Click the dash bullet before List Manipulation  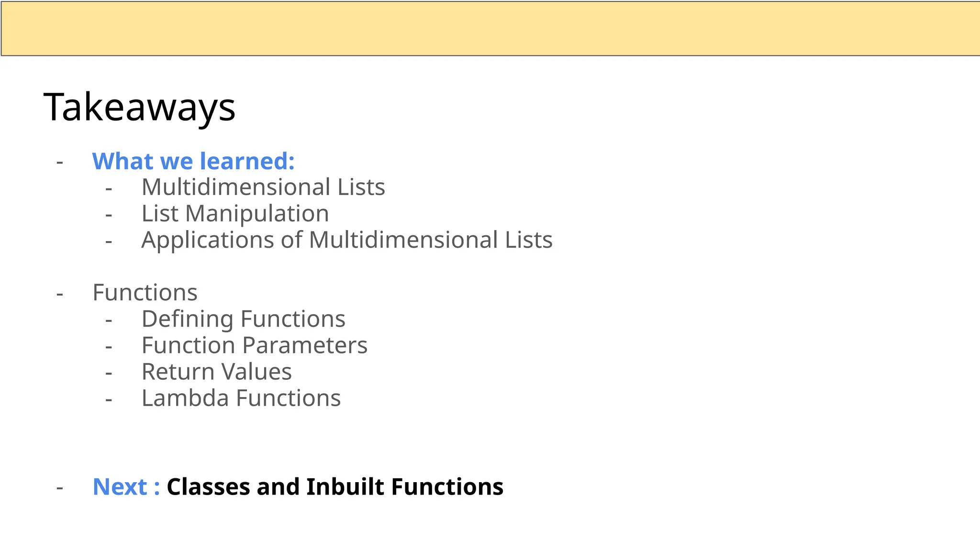click(109, 215)
